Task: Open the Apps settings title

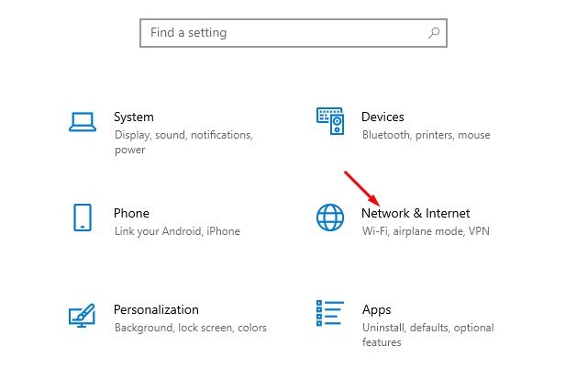Action: [376, 309]
